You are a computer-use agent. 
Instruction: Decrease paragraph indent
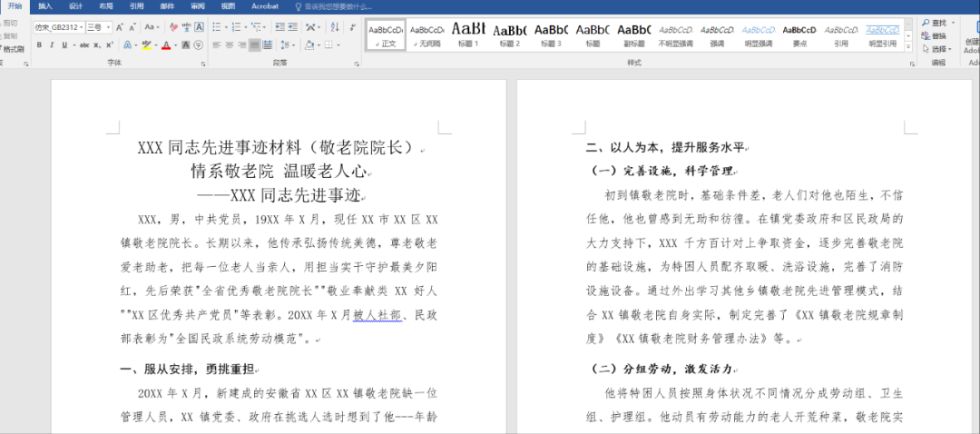coord(279,27)
